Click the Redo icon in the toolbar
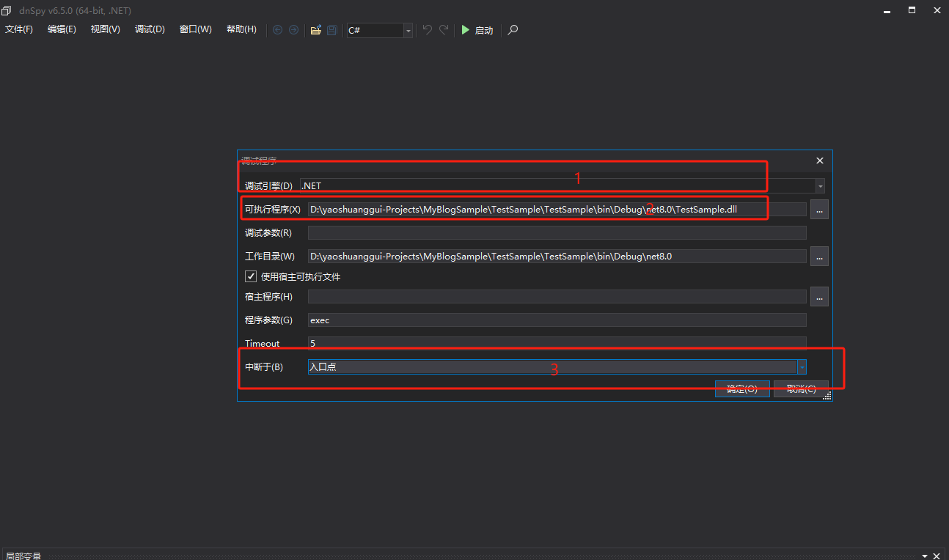 click(x=442, y=30)
